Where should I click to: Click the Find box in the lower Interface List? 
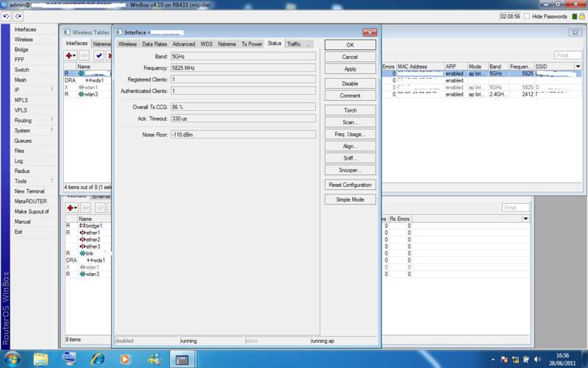[x=516, y=208]
